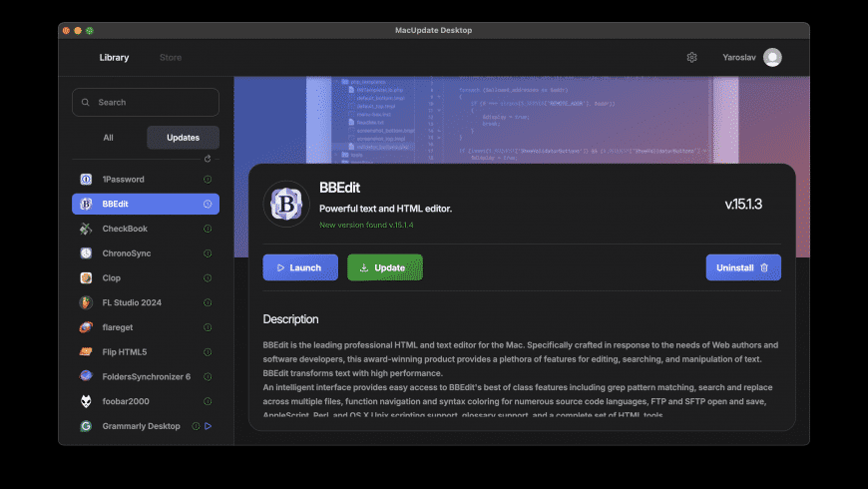
Task: Click the update indicator next to flareget
Action: point(208,327)
